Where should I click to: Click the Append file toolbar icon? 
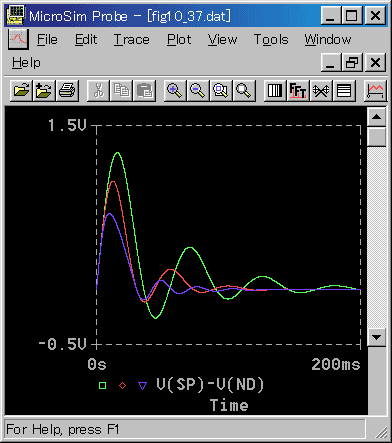[x=44, y=90]
